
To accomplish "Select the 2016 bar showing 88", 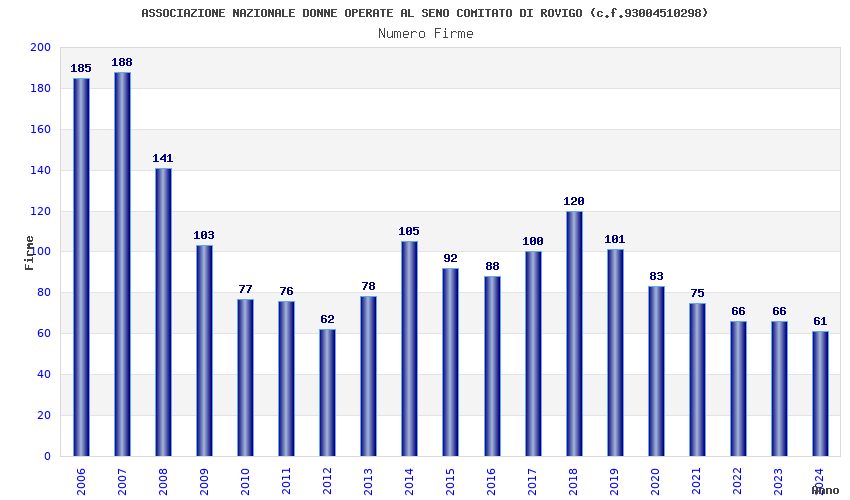I will pyautogui.click(x=492, y=366).
